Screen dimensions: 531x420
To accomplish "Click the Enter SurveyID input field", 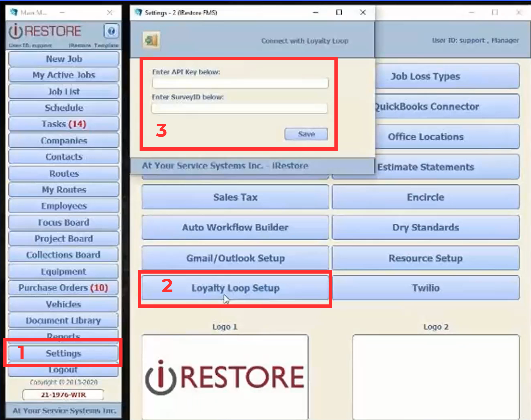I will (239, 108).
